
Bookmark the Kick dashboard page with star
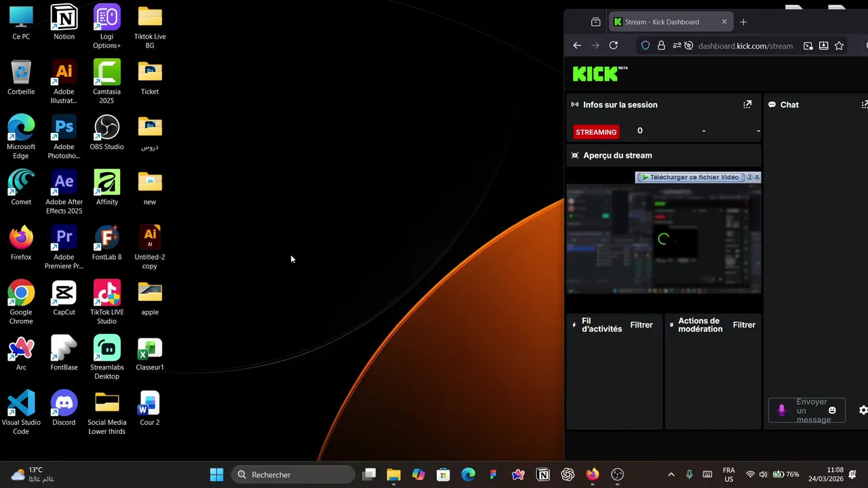point(839,45)
